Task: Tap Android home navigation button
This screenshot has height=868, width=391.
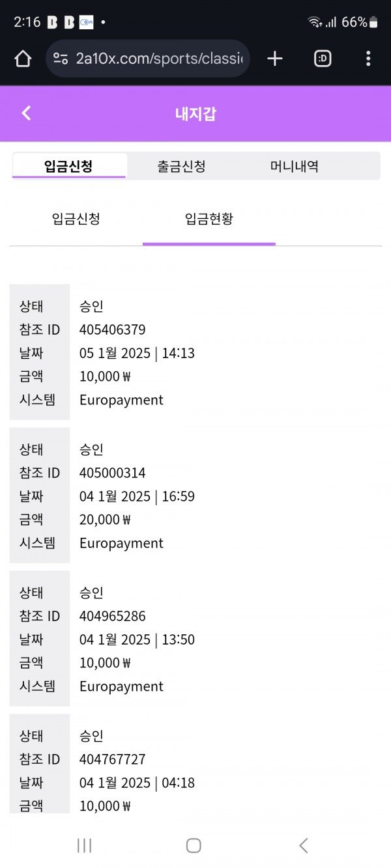Action: [194, 845]
